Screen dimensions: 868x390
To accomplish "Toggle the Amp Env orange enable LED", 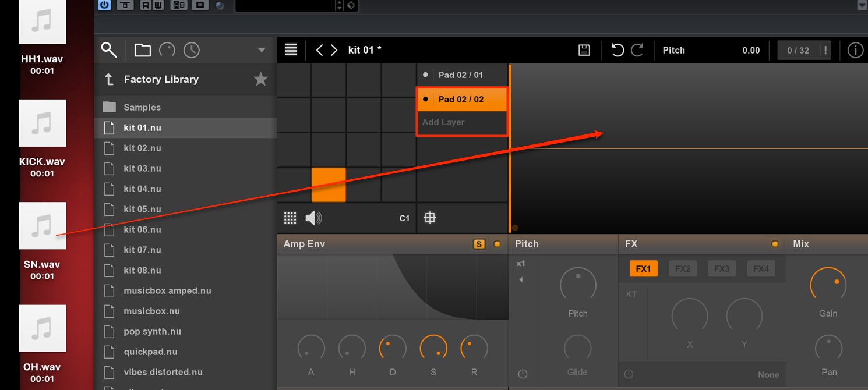I will click(497, 244).
